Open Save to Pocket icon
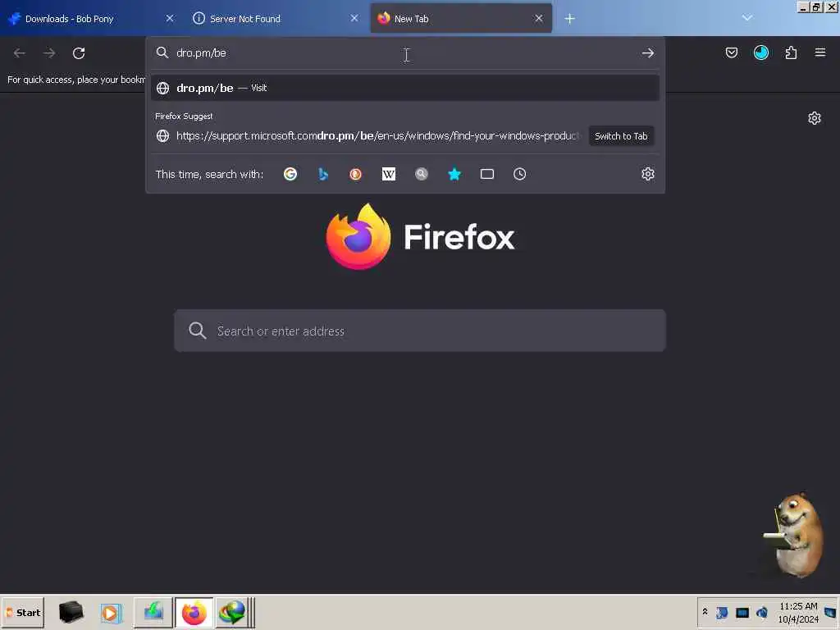 [x=731, y=52]
